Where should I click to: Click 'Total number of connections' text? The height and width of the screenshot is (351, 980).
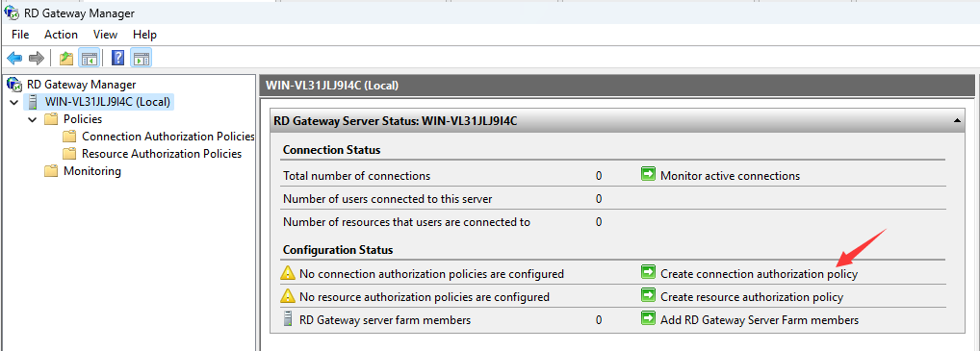356,175
